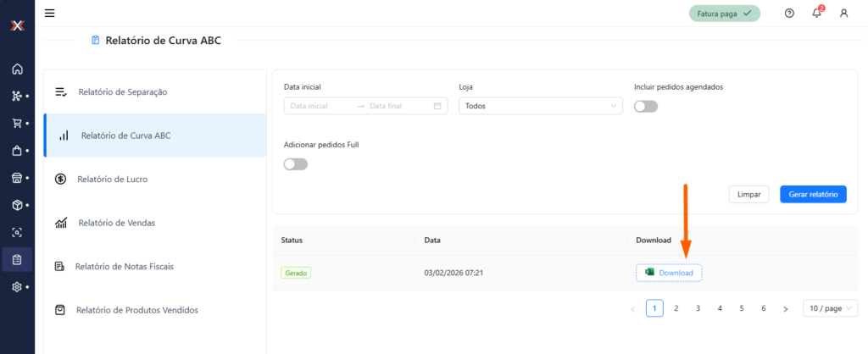Open the settings gear sidebar icon
The width and height of the screenshot is (868, 354).
pos(17,287)
